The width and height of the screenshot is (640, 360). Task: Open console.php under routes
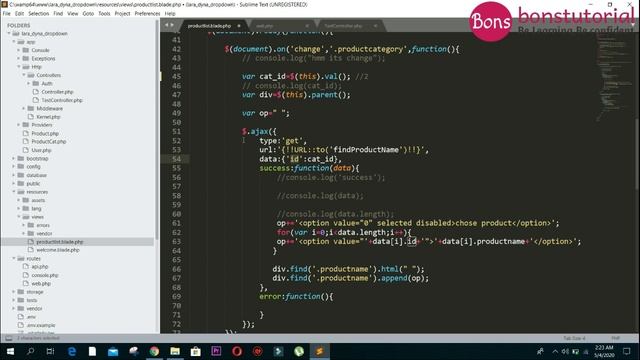pyautogui.click(x=44, y=275)
